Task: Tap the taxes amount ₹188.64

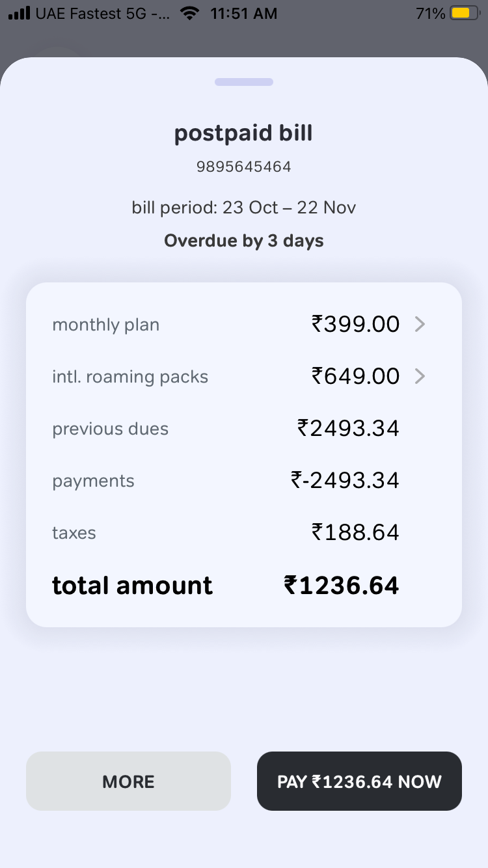Action: point(355,532)
